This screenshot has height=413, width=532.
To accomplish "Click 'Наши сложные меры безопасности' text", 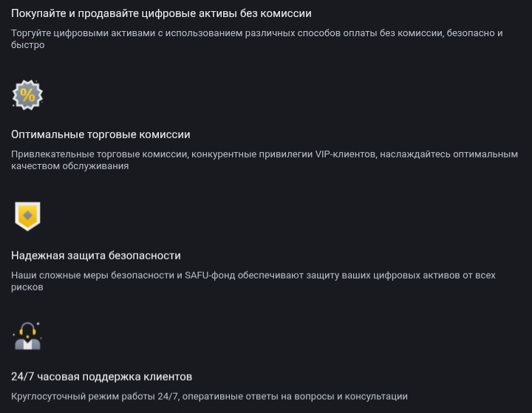I will (92, 276).
